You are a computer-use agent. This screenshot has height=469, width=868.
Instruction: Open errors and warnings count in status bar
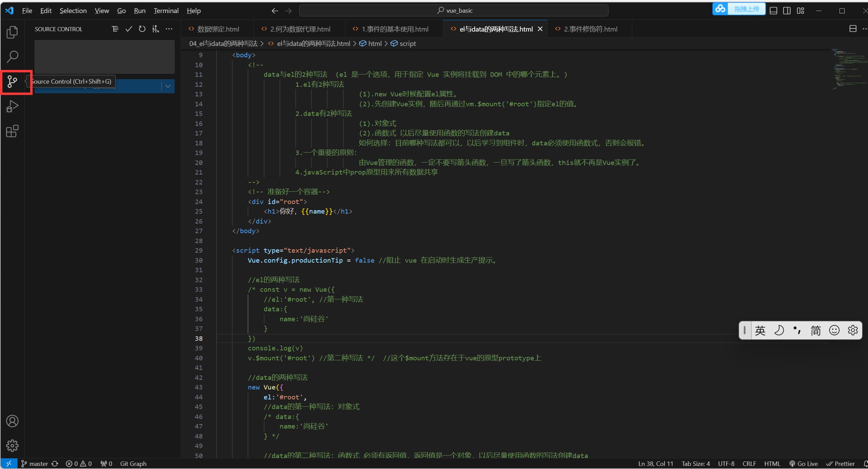click(x=79, y=464)
